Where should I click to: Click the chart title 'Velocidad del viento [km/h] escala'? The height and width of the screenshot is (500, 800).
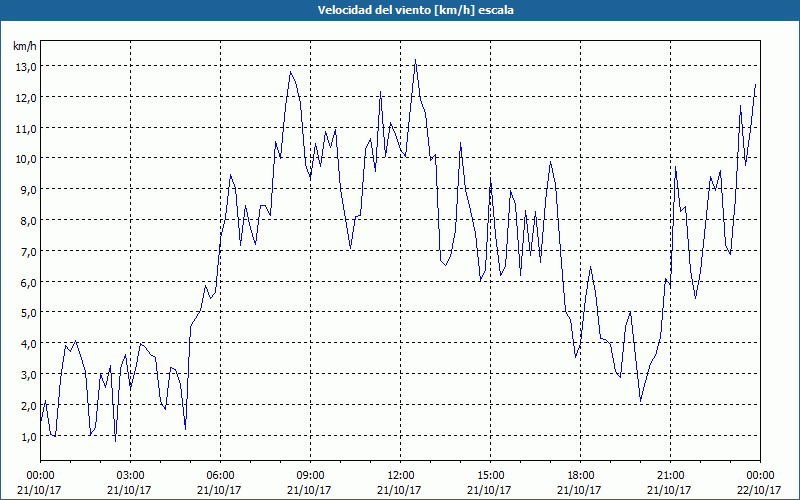coord(415,10)
